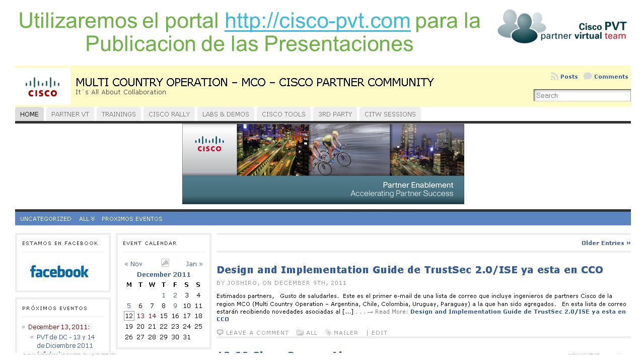
Task: Open December 14 events in the calendar
Action: point(152,316)
